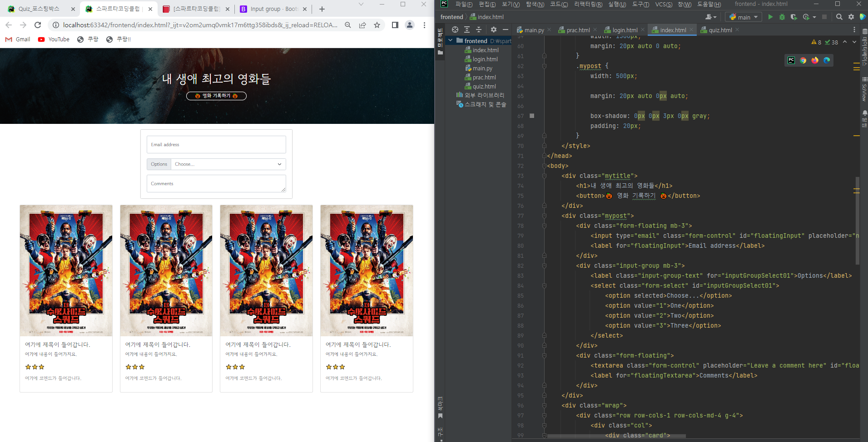
Task: Switch to Quiz_포스팅박스 Chrome tab
Action: point(39,9)
